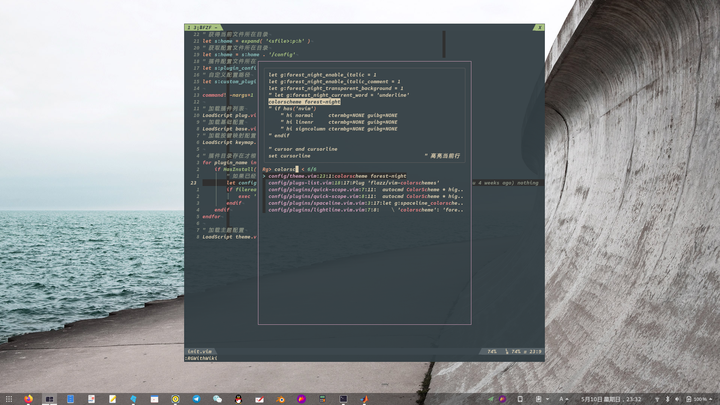Open QQ penguin app in taskbar
This screenshot has height=405, width=720.
238,399
